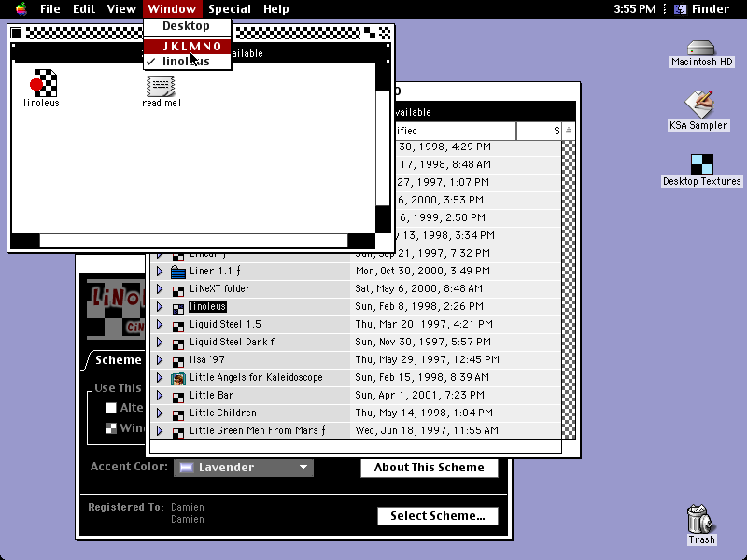Click the vertical scrollbar of JKLMNO list window
Screen dimensions: 747x560
(569, 289)
